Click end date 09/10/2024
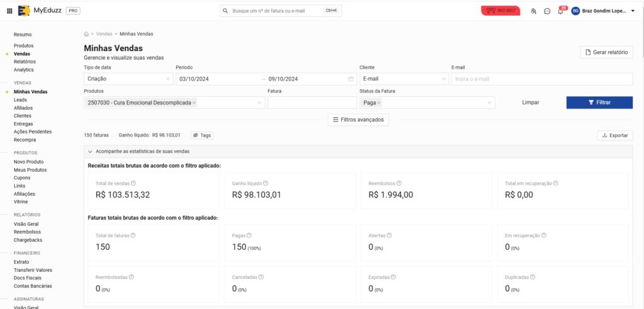Image resolution: width=644 pixels, height=309 pixels. pyautogui.click(x=283, y=79)
